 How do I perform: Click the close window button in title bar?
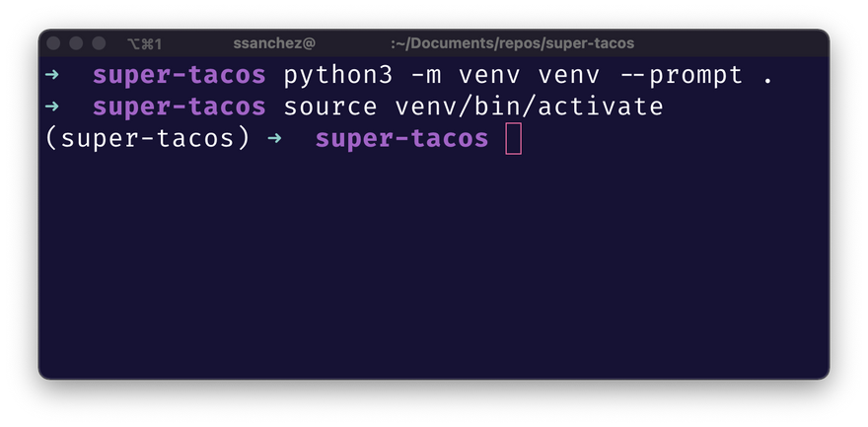coord(53,43)
